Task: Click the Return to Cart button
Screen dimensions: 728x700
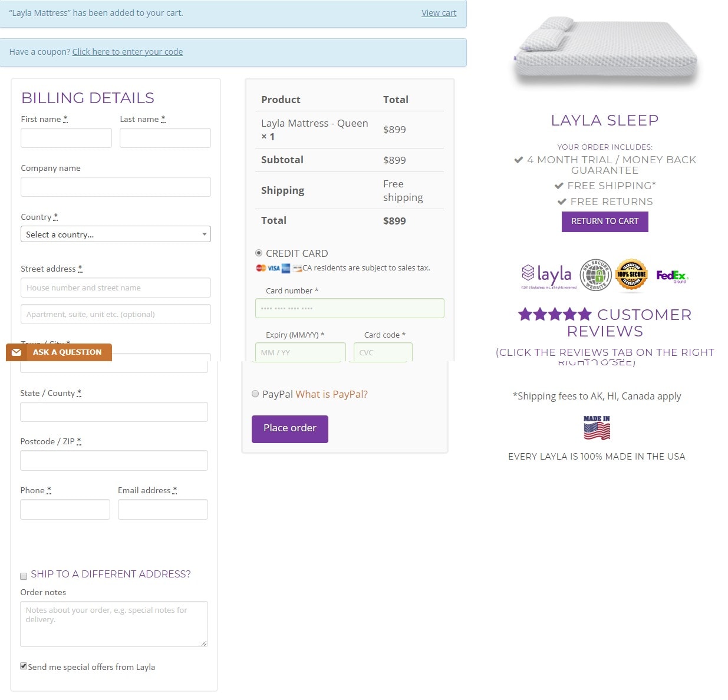Action: 605,221
